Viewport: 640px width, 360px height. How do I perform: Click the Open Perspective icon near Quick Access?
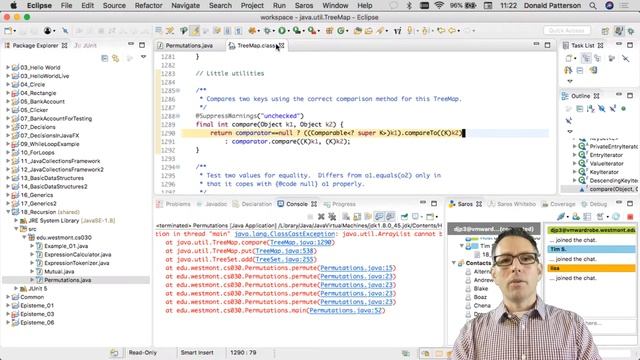point(605,31)
